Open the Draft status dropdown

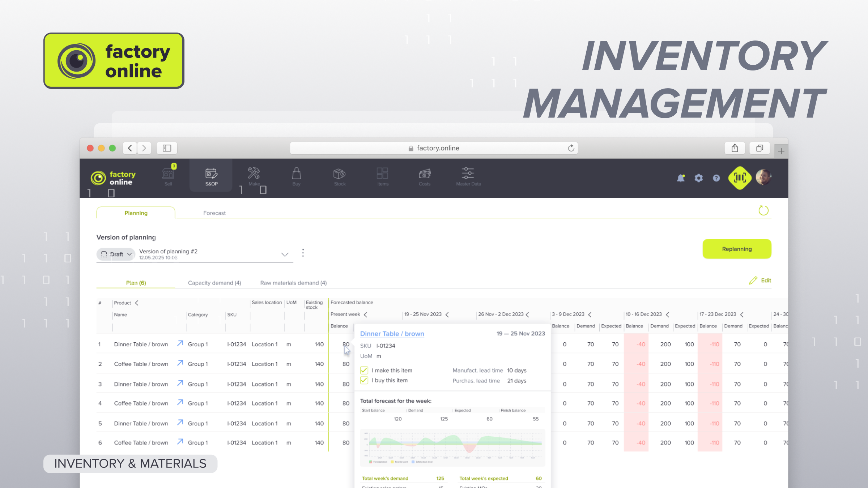[x=116, y=254]
